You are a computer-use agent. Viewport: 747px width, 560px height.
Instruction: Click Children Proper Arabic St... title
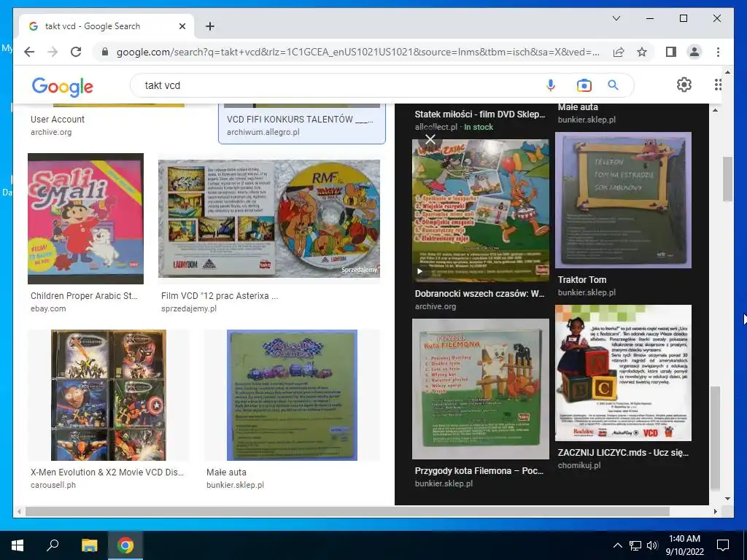tap(84, 296)
